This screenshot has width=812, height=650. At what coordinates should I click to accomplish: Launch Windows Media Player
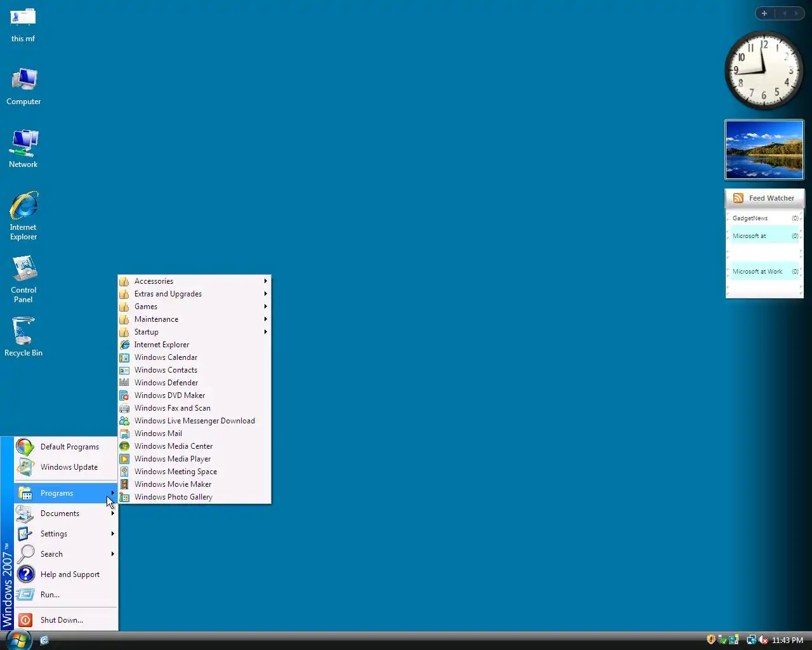tap(194, 459)
